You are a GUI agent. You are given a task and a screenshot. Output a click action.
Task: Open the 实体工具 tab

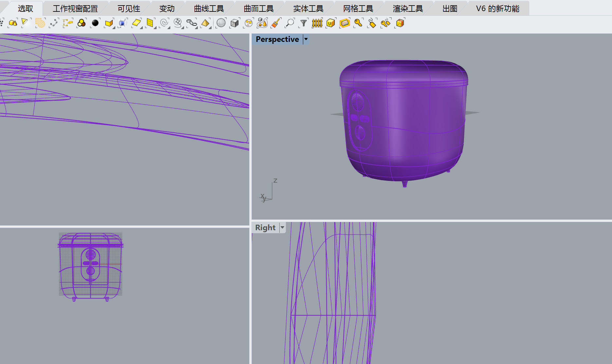pyautogui.click(x=308, y=9)
